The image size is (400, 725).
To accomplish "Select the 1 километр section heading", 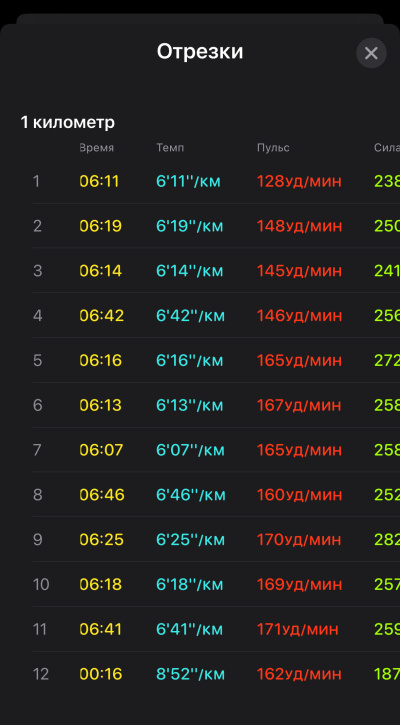I will 68,123.
